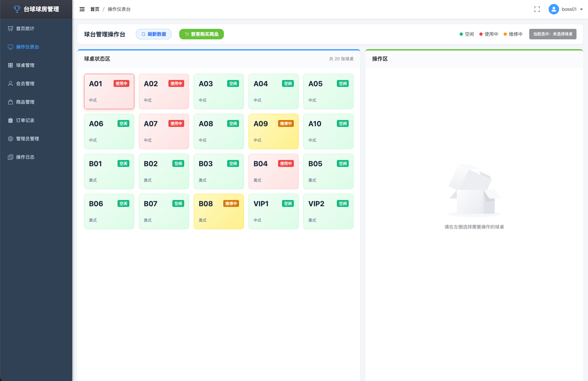Click 当前选中：未选择球桌 status tag
This screenshot has width=588, height=381.
[x=553, y=34]
